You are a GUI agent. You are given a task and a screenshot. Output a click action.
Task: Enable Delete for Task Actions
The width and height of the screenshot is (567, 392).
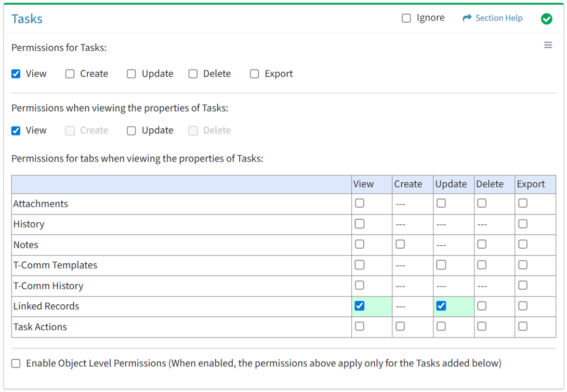click(482, 326)
